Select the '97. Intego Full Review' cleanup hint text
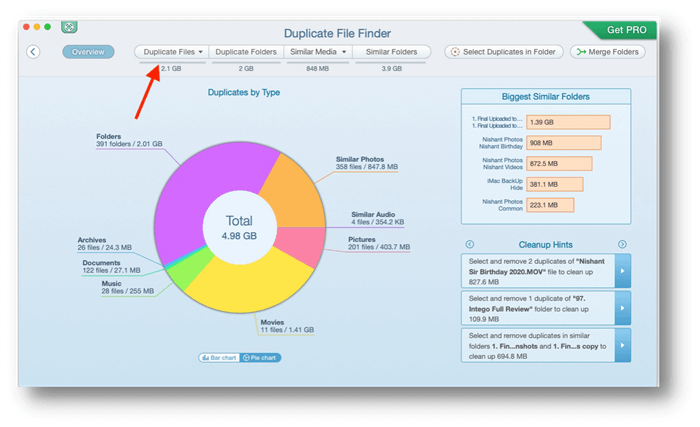Image resolution: width=700 pixels, height=427 pixels. pyautogui.click(x=529, y=308)
